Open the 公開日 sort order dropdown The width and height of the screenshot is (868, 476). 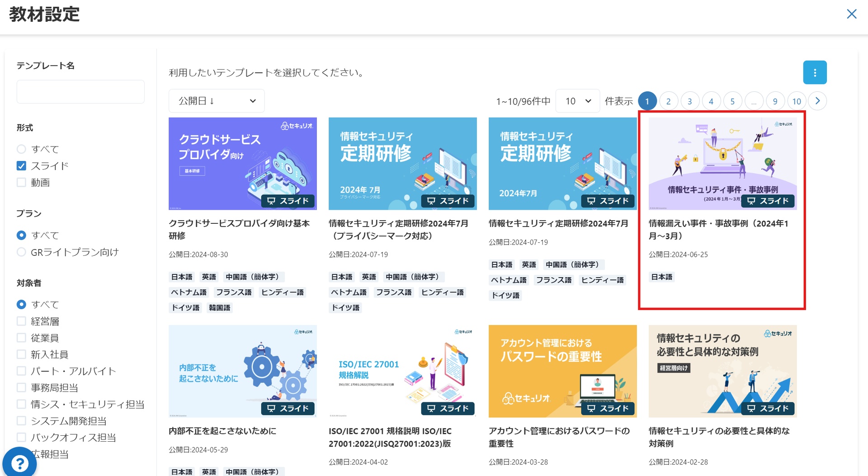pyautogui.click(x=217, y=101)
